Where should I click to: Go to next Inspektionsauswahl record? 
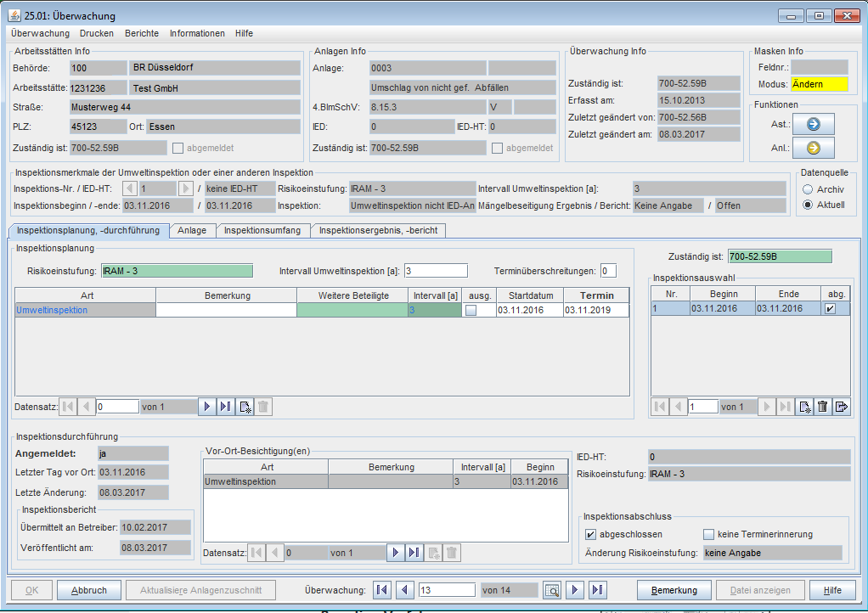tap(767, 407)
